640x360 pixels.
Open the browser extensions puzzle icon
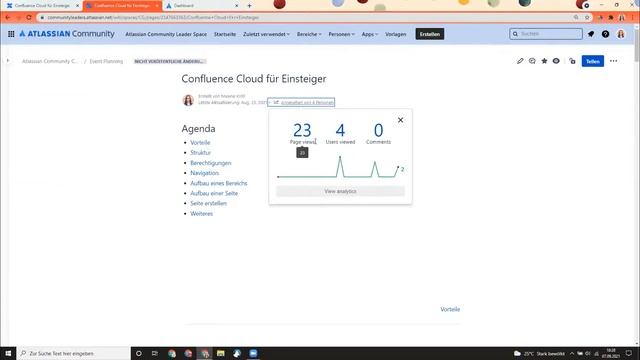coord(611,18)
